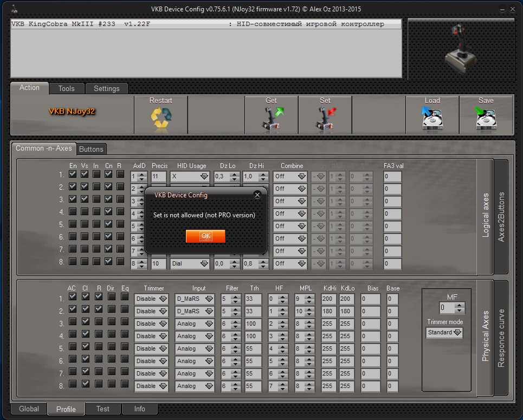Open Trimmer dropdown for physical axis 1
523x420 pixels.
point(151,299)
